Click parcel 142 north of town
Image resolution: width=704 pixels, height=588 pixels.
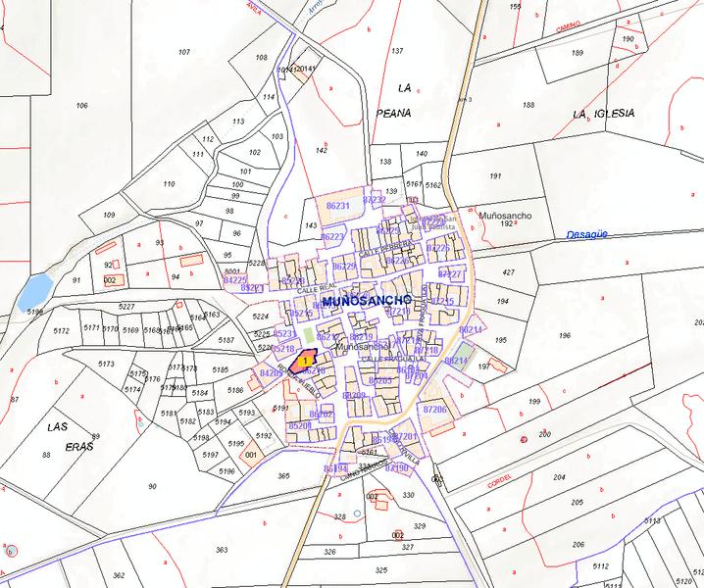point(321,150)
